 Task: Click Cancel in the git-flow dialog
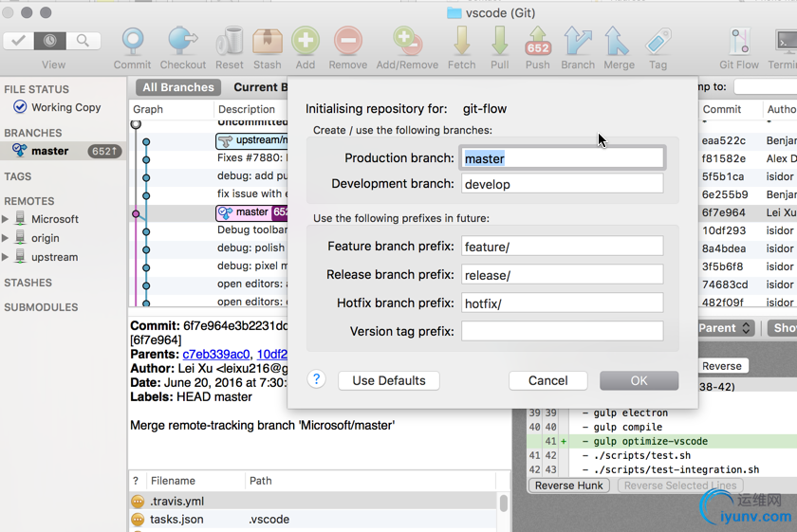(x=548, y=380)
